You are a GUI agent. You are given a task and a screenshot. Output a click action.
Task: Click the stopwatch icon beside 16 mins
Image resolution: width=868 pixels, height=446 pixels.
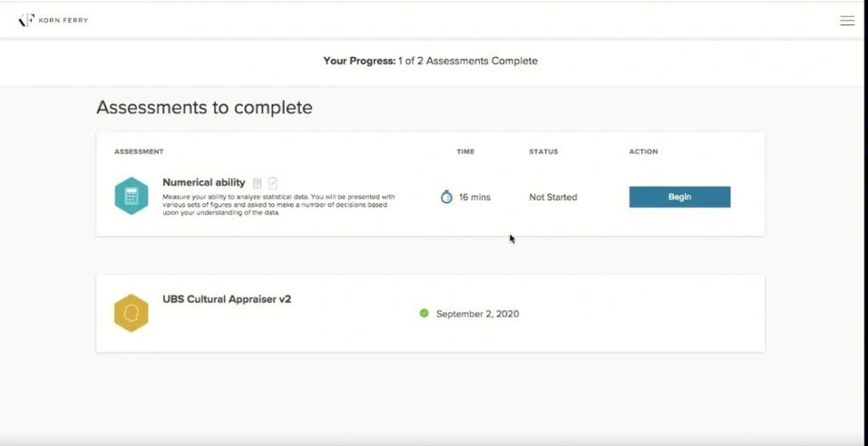pyautogui.click(x=447, y=196)
